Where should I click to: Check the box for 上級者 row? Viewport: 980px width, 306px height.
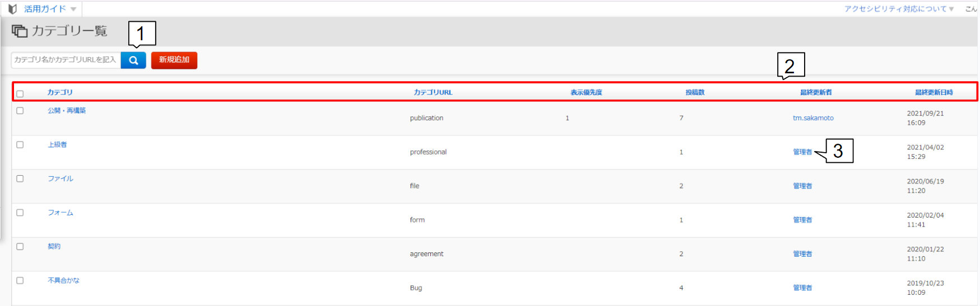coord(20,145)
